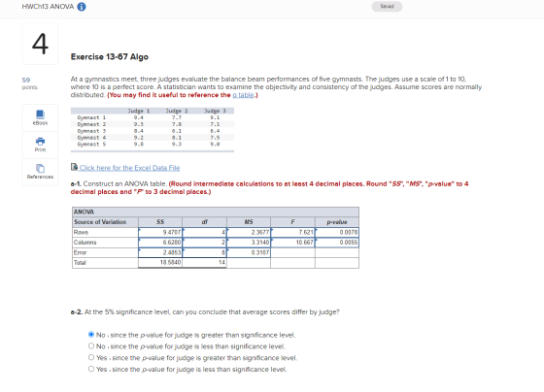Select 'Yes, p-value less than significance level'

(91, 369)
